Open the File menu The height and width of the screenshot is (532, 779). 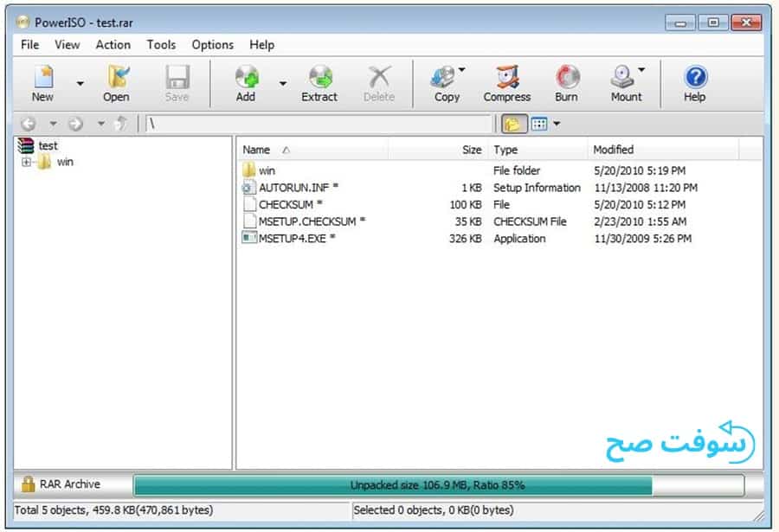coord(29,45)
